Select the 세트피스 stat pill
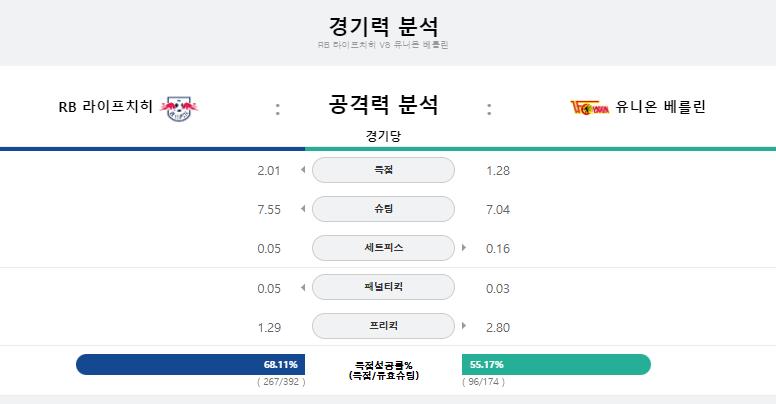This screenshot has height=404, width=776. (384, 248)
